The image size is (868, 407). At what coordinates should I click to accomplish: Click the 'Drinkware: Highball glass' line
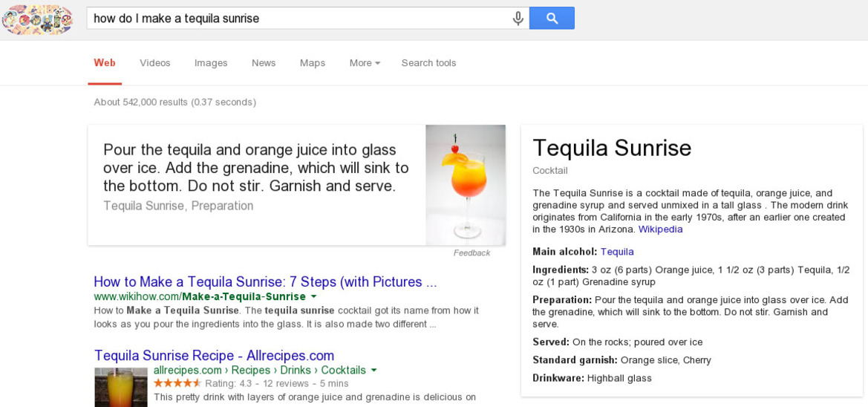coord(593,378)
